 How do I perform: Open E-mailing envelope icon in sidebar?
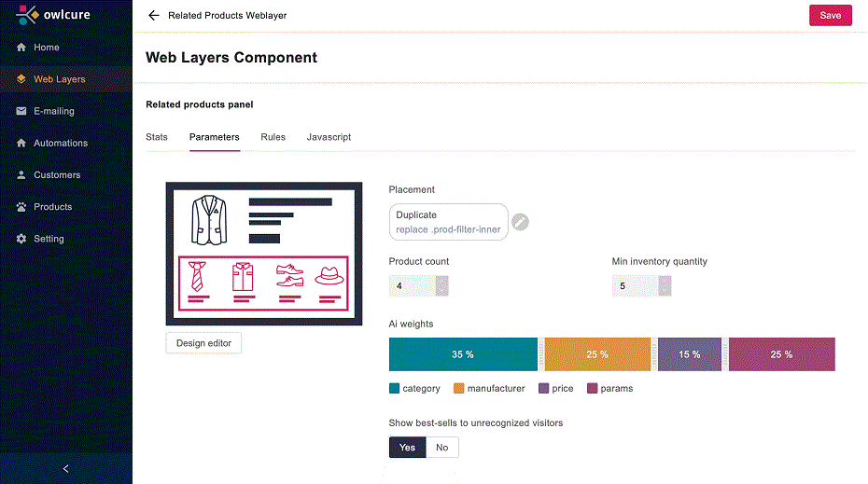pyautogui.click(x=21, y=111)
